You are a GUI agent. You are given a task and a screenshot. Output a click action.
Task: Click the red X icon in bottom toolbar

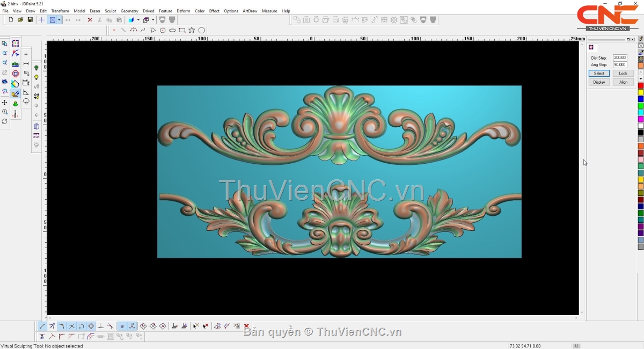[x=246, y=326]
